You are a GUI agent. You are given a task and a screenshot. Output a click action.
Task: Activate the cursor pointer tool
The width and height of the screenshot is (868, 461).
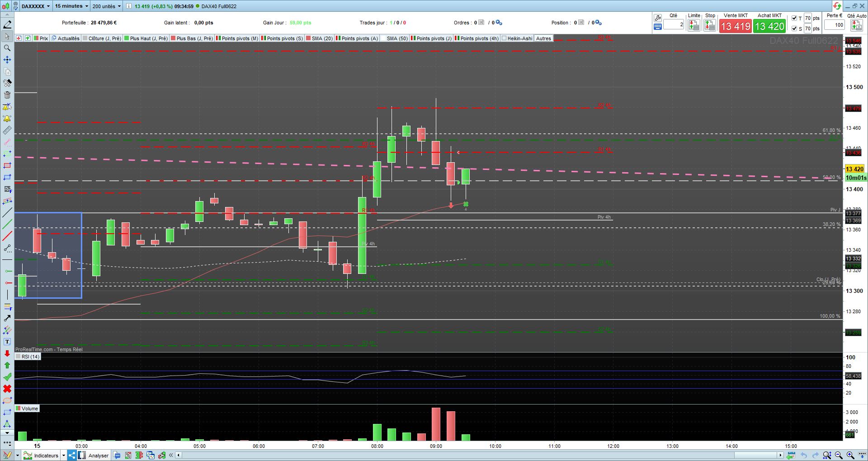[7, 36]
